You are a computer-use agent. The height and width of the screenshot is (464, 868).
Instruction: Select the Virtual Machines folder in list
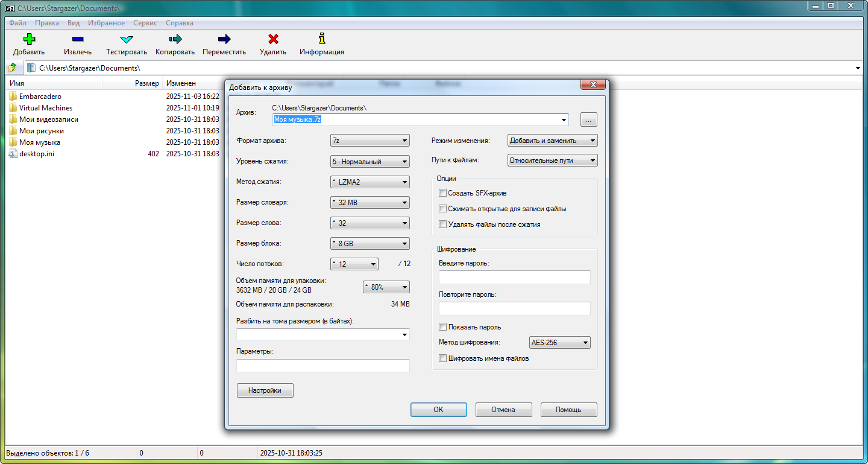pyautogui.click(x=46, y=108)
